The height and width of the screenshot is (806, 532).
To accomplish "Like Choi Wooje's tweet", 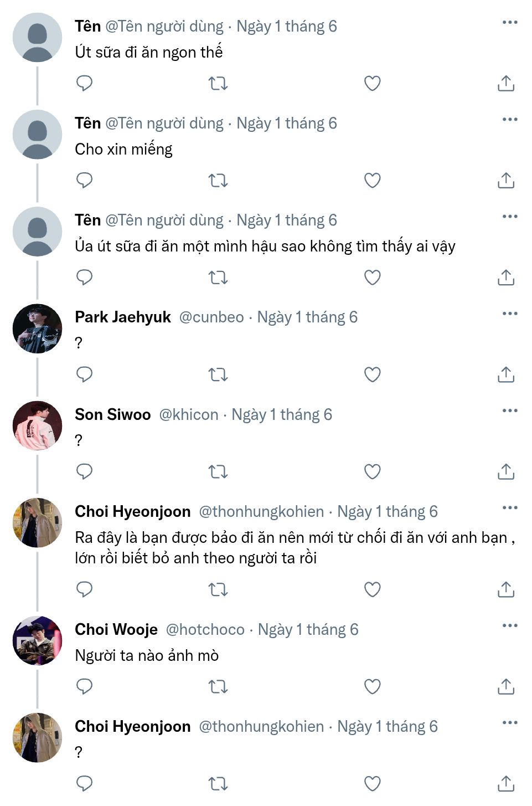I will (373, 687).
